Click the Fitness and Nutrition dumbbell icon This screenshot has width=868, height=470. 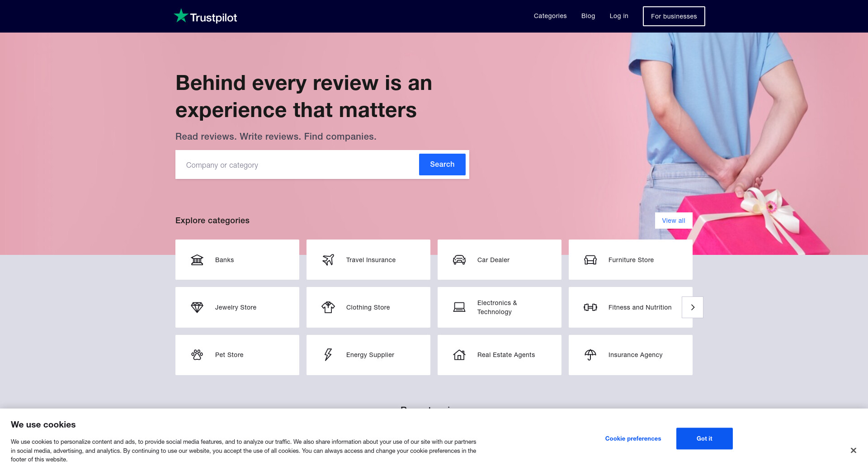[590, 307]
